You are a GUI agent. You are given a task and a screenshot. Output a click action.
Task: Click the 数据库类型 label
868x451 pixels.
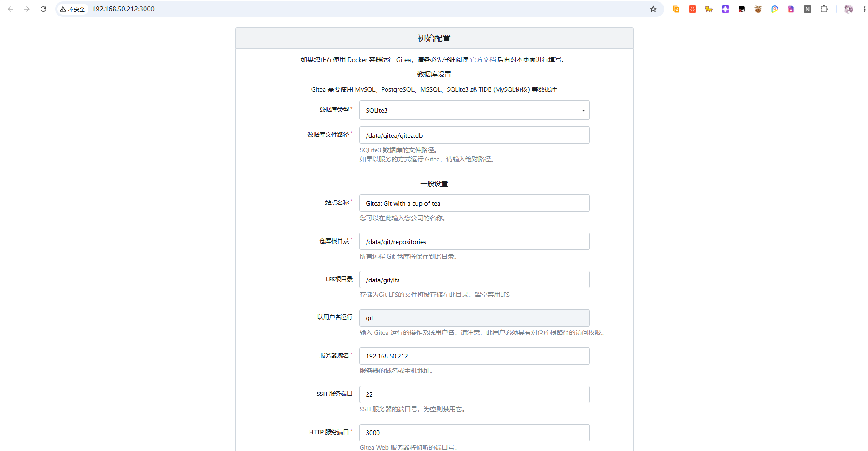click(334, 109)
